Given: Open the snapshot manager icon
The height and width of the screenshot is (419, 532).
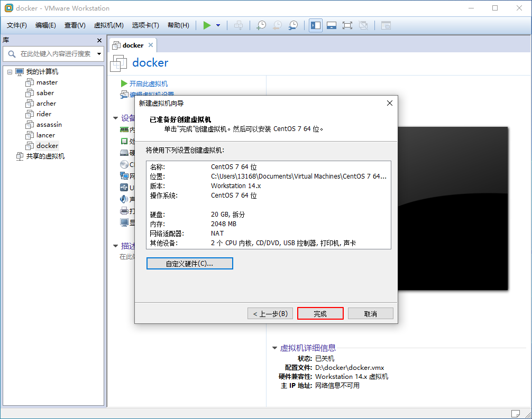Looking at the screenshot, I should point(293,24).
